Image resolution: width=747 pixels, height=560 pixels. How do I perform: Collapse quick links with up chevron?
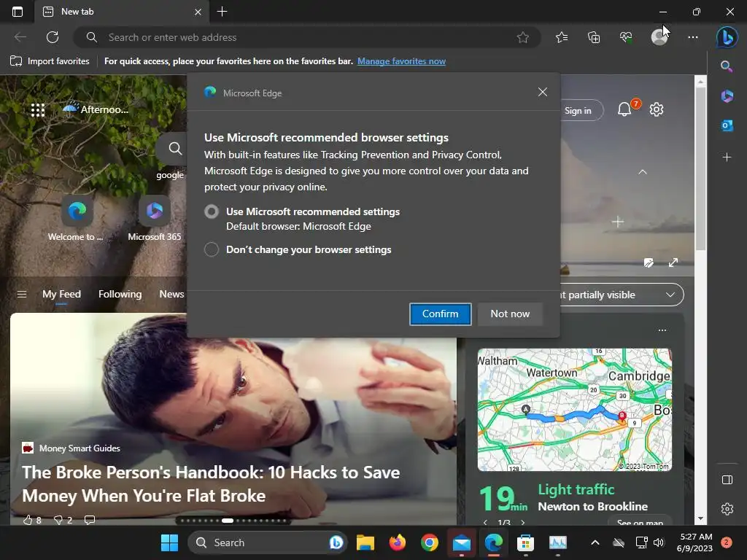coord(642,172)
